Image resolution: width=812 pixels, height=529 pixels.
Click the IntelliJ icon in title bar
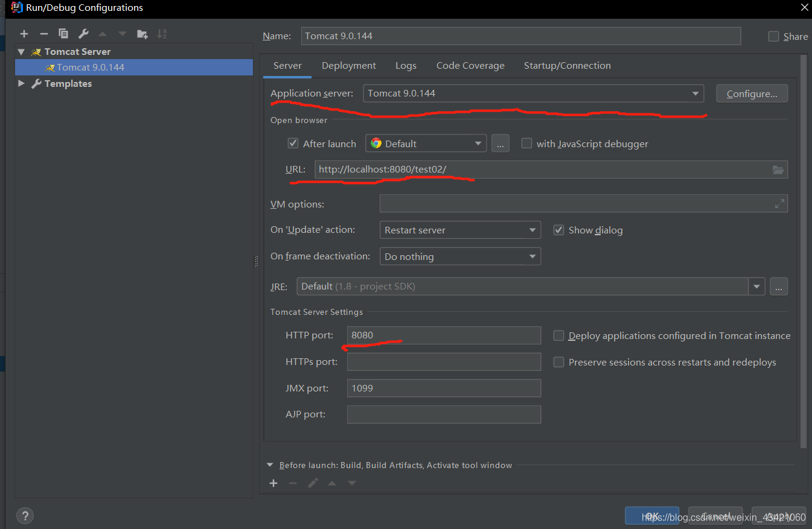(x=16, y=8)
